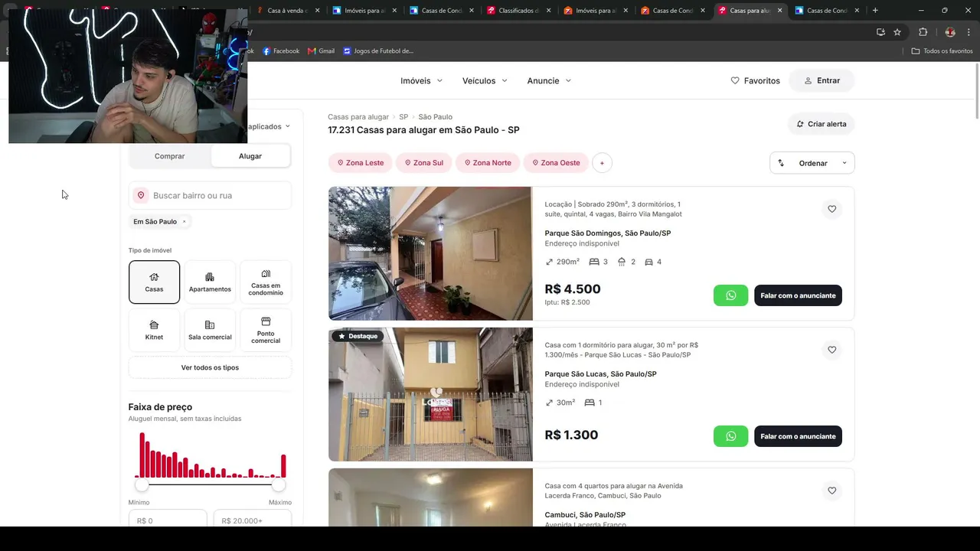
Task: Click the minimum price R$ 0 field
Action: pos(168,518)
